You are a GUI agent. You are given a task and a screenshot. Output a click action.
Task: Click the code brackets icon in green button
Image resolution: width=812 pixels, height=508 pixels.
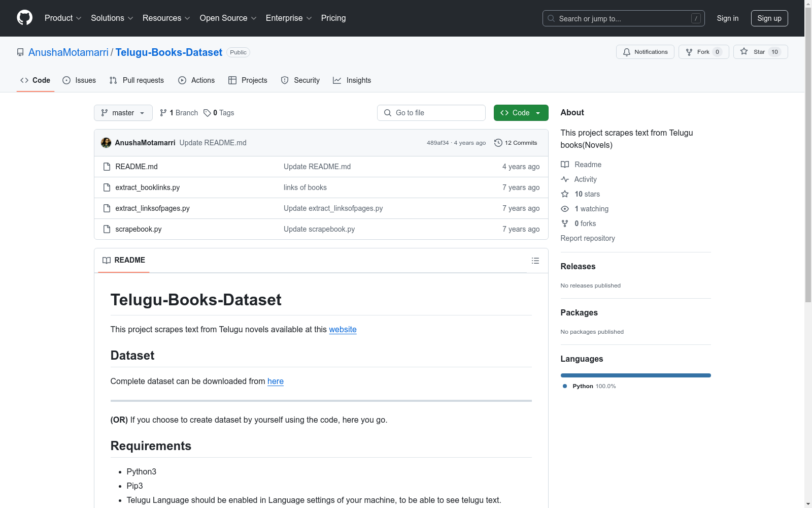(x=504, y=113)
